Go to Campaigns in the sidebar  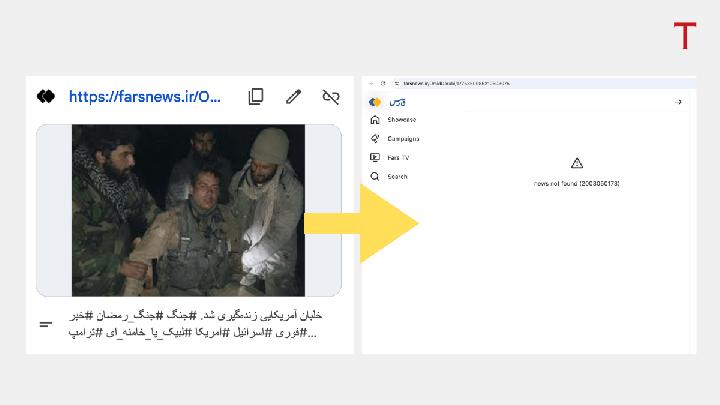tap(403, 139)
